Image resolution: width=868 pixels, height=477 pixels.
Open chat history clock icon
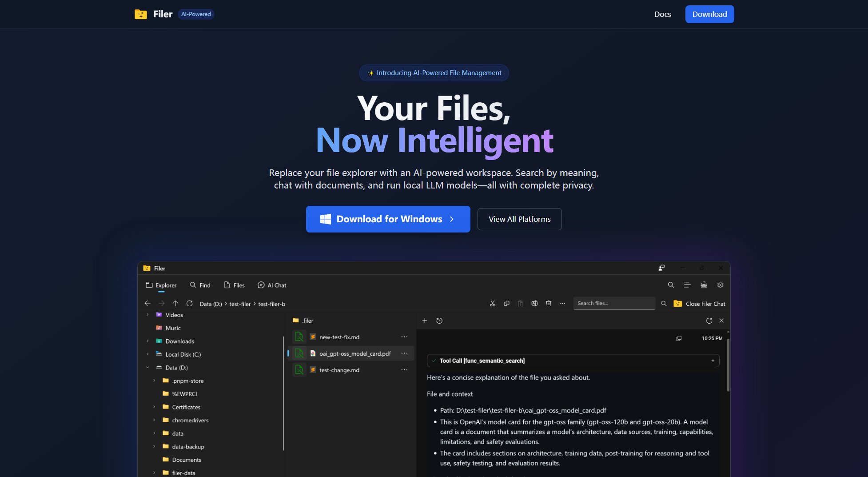(x=439, y=321)
